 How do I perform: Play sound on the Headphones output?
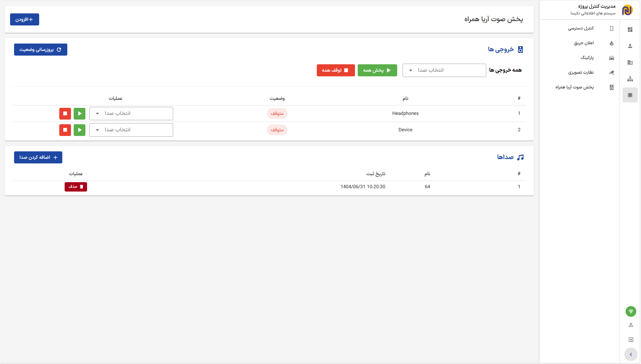[79, 114]
